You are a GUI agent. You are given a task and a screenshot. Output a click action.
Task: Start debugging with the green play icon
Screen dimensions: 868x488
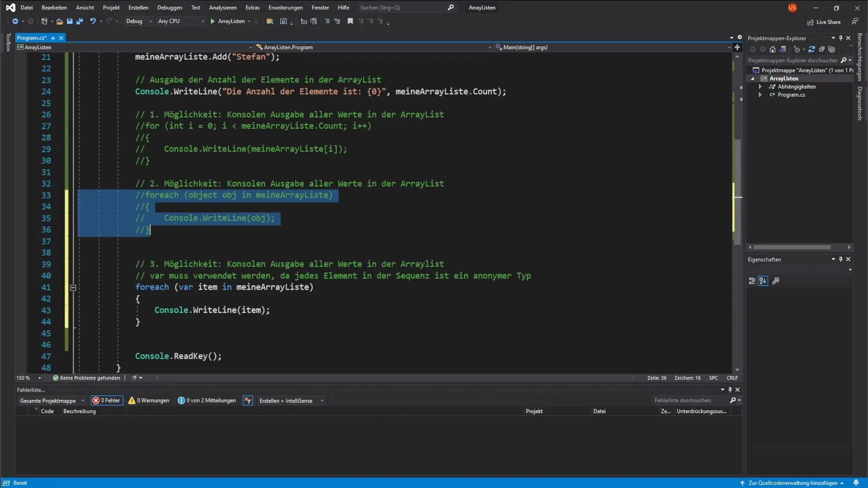click(x=212, y=21)
